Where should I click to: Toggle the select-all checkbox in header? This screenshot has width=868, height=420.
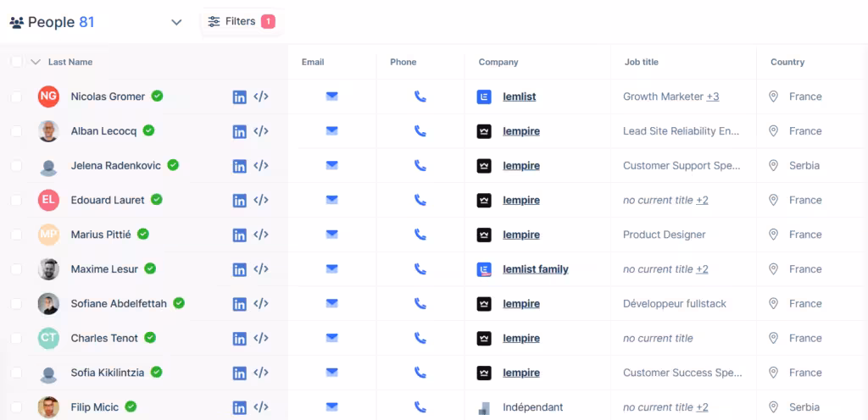pyautogui.click(x=16, y=62)
